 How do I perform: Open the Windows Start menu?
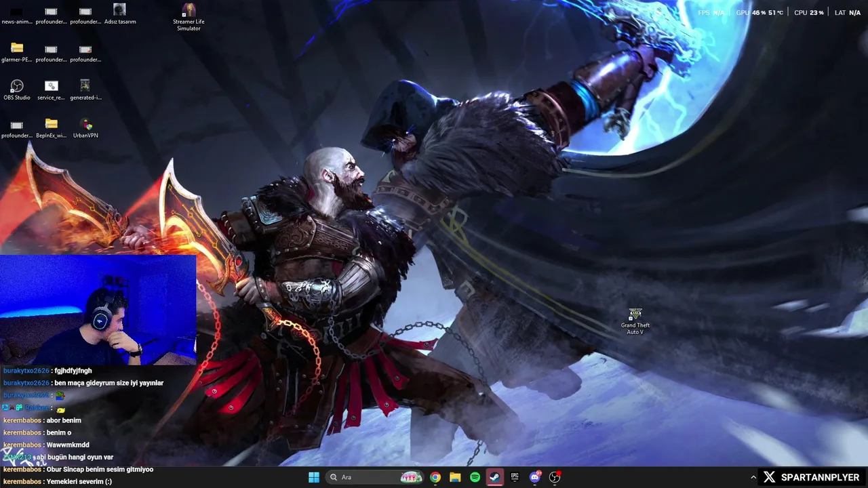pyautogui.click(x=314, y=477)
